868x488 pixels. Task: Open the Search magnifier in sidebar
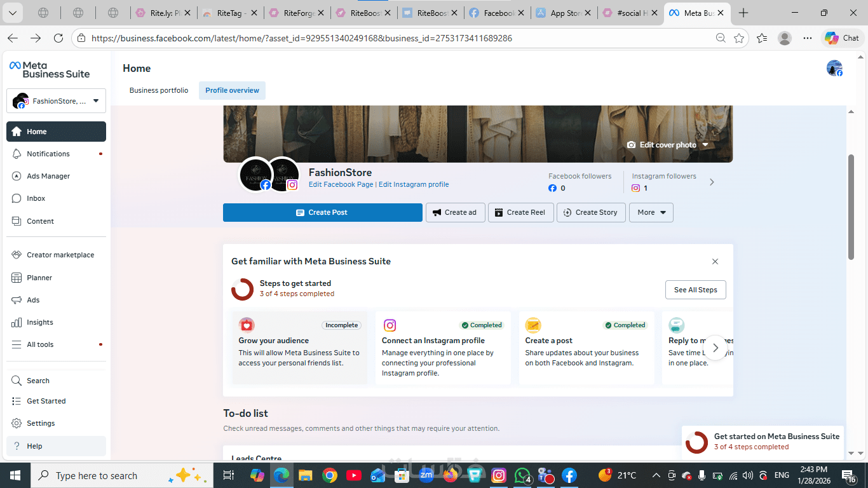point(17,381)
